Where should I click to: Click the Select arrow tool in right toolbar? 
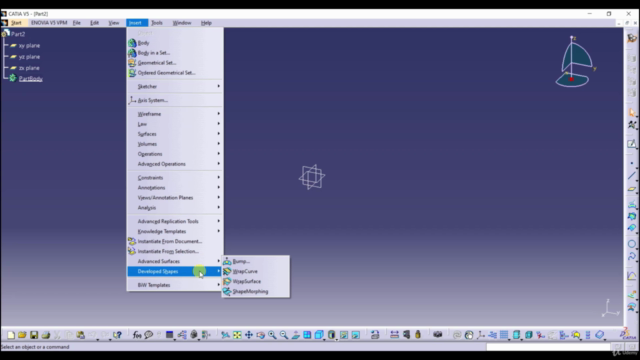click(632, 113)
